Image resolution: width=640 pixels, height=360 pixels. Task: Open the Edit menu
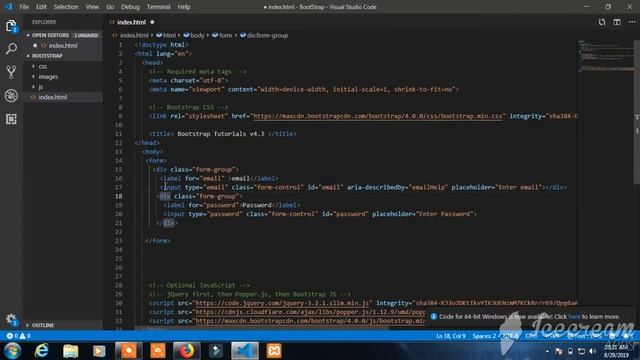(41, 7)
